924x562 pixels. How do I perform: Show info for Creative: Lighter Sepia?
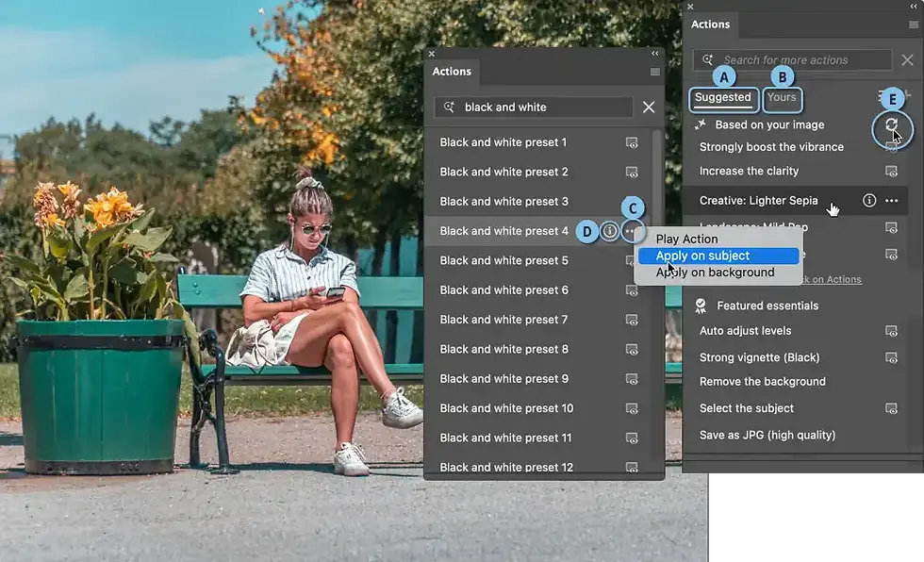coord(869,200)
